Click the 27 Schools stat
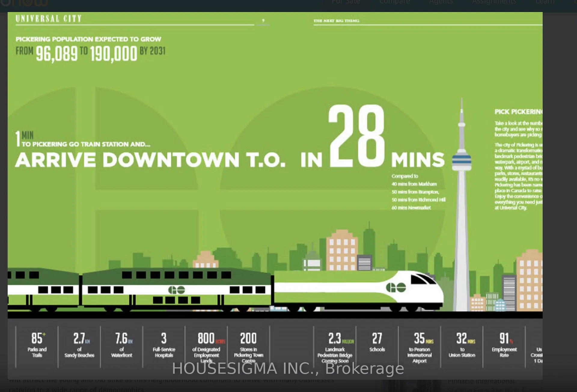The height and width of the screenshot is (392, 577). tap(377, 342)
